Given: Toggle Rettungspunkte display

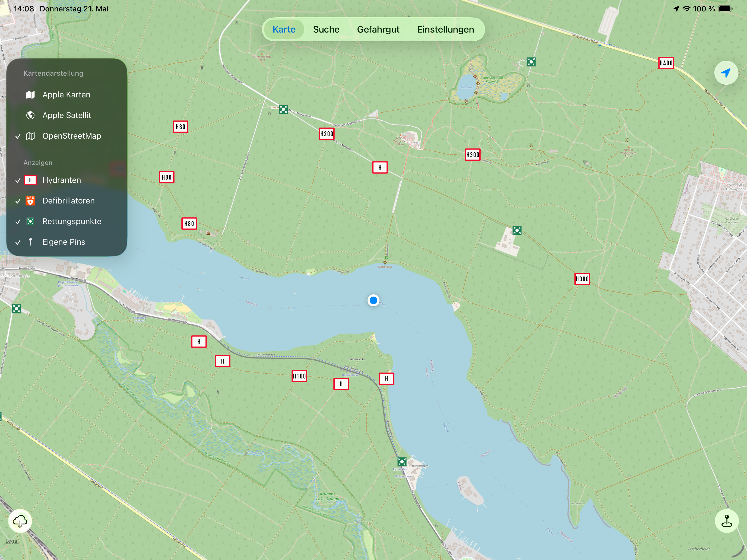Looking at the screenshot, I should 67,221.
